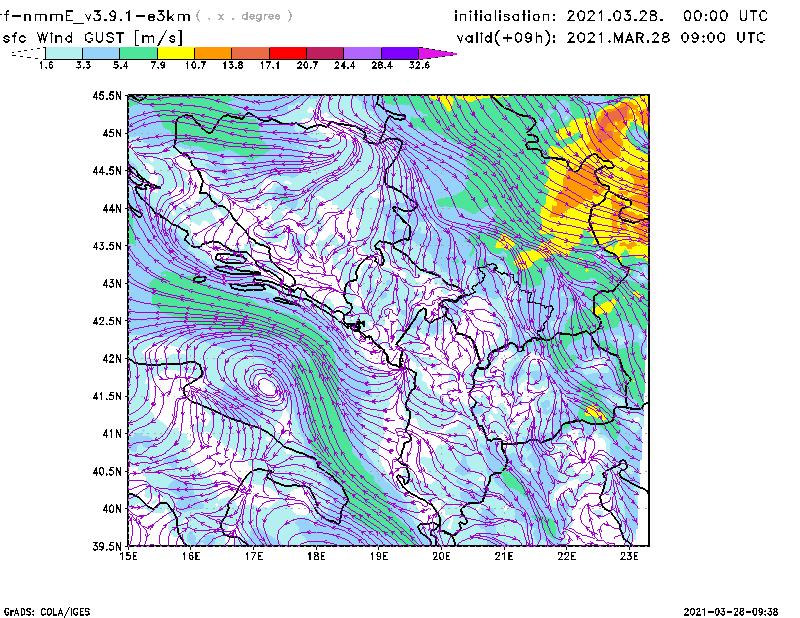Click the "39.5N" latitude label

coord(107,547)
